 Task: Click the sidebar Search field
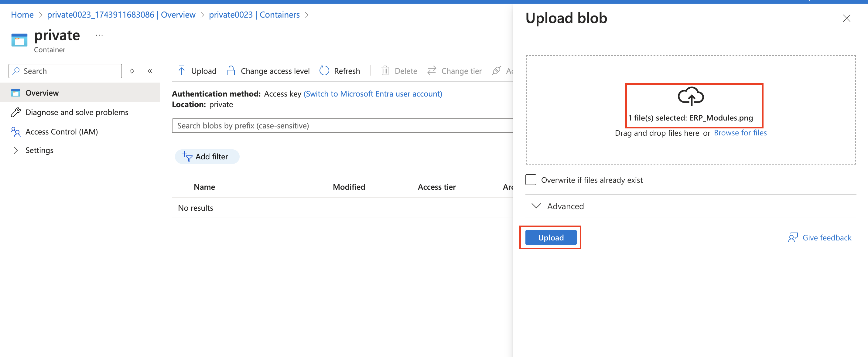65,71
